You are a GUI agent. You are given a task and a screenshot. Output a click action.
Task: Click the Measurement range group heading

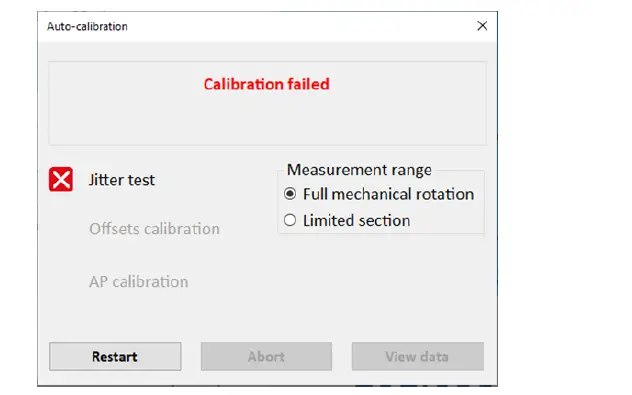point(359,170)
